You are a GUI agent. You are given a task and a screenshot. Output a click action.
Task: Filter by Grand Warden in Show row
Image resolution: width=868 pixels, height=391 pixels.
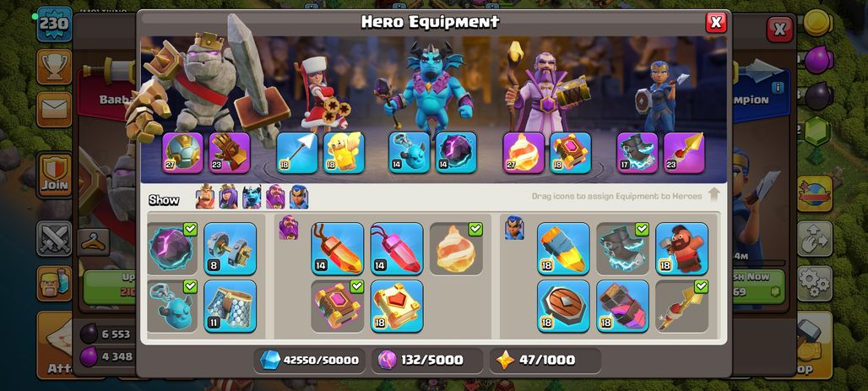coord(275,197)
